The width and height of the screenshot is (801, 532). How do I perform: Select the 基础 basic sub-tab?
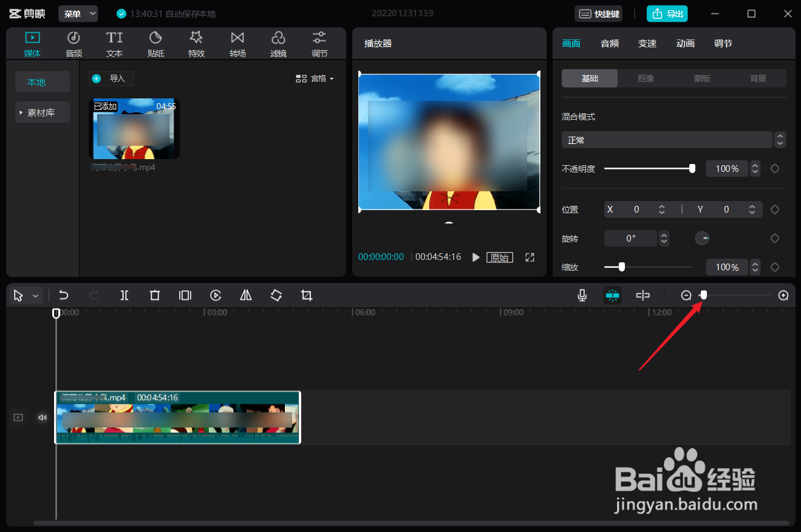click(590, 78)
